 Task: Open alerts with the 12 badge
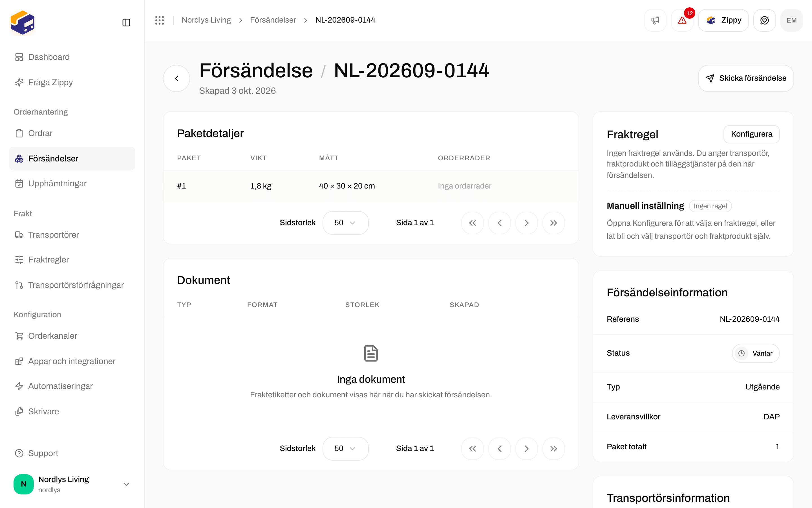click(x=682, y=20)
